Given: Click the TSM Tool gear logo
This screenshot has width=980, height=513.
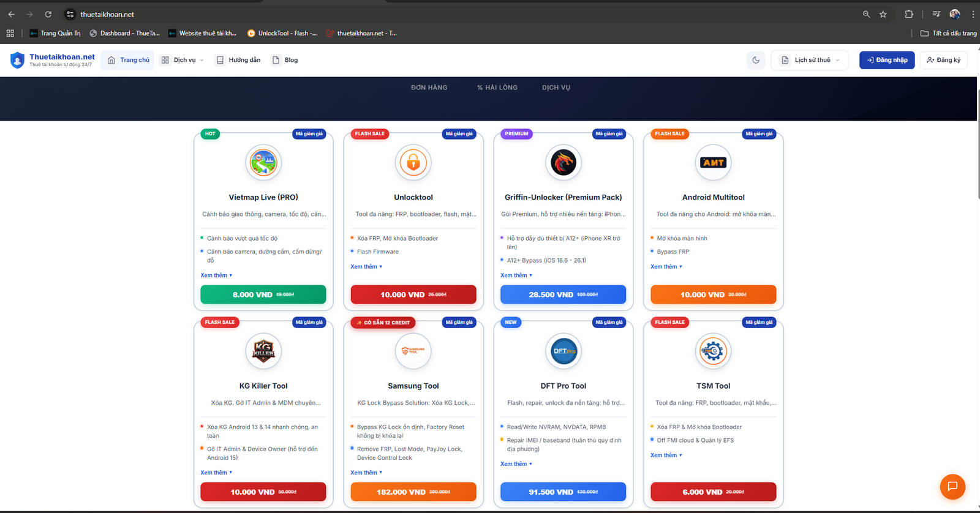Looking at the screenshot, I should coord(713,351).
